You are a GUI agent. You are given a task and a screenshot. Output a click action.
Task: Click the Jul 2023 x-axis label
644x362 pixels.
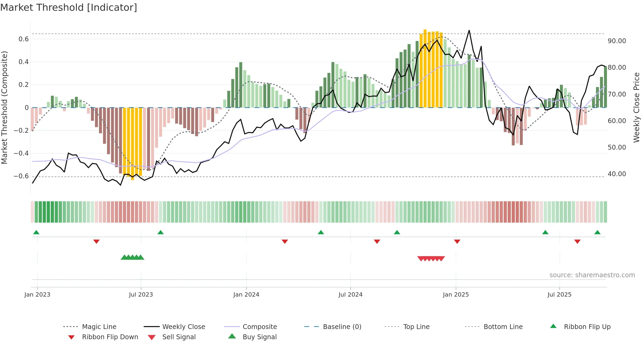(x=141, y=294)
